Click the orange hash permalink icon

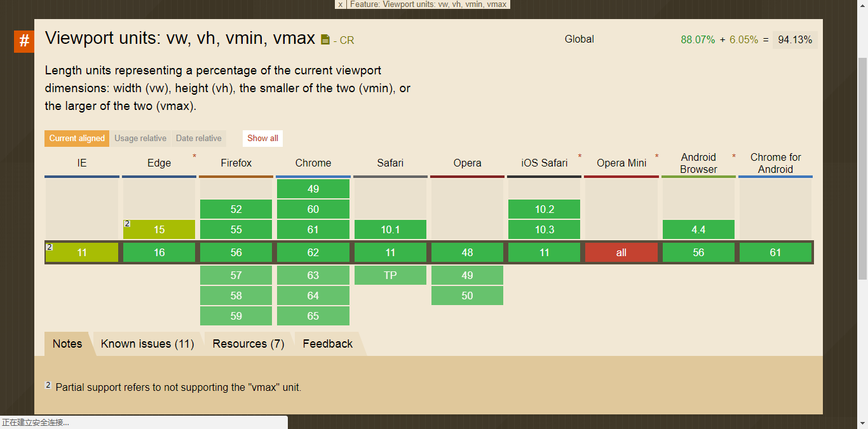click(x=24, y=41)
